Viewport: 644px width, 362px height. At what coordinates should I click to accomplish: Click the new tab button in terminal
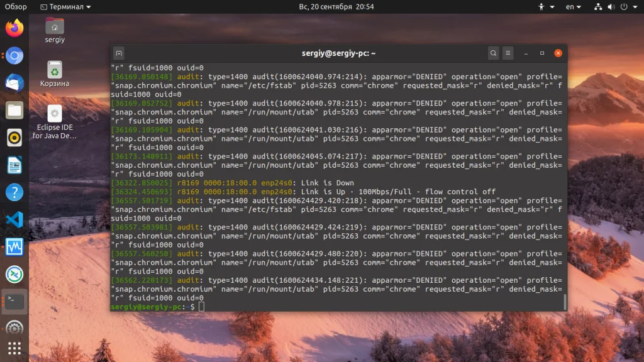pos(119,53)
